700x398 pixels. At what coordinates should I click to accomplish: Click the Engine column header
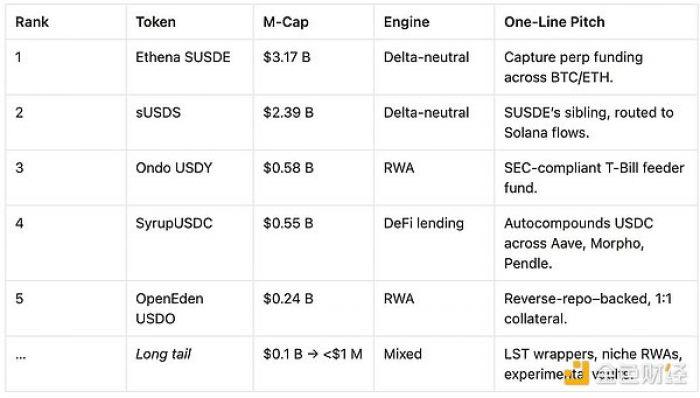click(406, 22)
